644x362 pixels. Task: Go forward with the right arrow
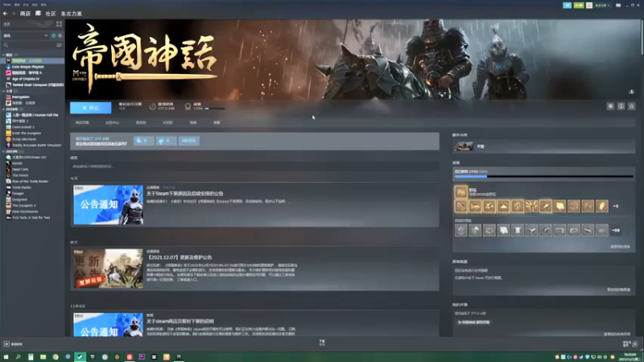pyautogui.click(x=13, y=14)
